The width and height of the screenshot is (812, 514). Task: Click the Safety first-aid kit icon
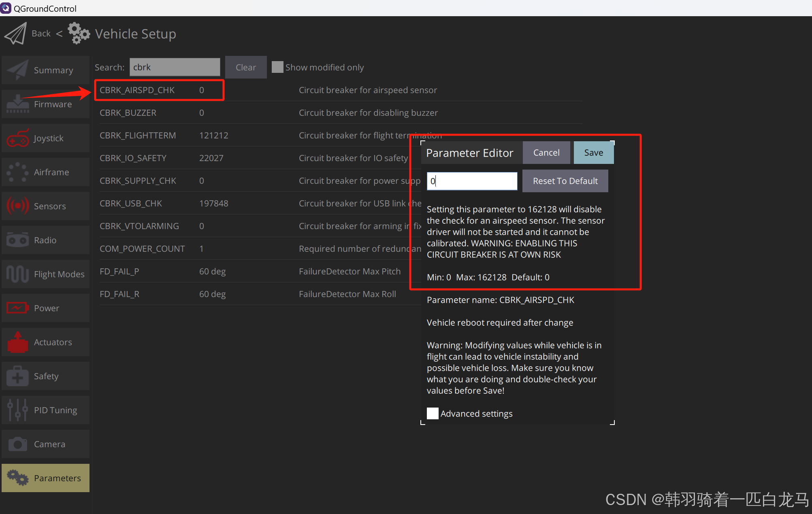(17, 376)
